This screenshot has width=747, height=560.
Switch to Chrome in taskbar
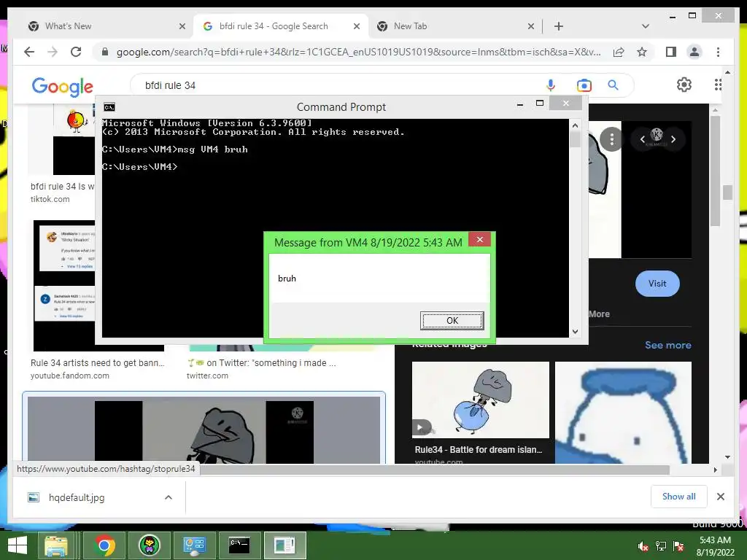pyautogui.click(x=104, y=545)
